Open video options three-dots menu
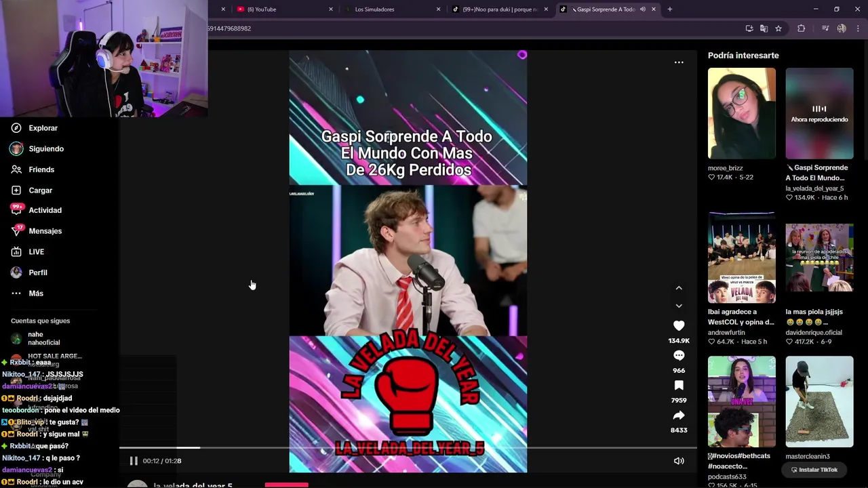This screenshot has width=868, height=488. click(x=679, y=62)
